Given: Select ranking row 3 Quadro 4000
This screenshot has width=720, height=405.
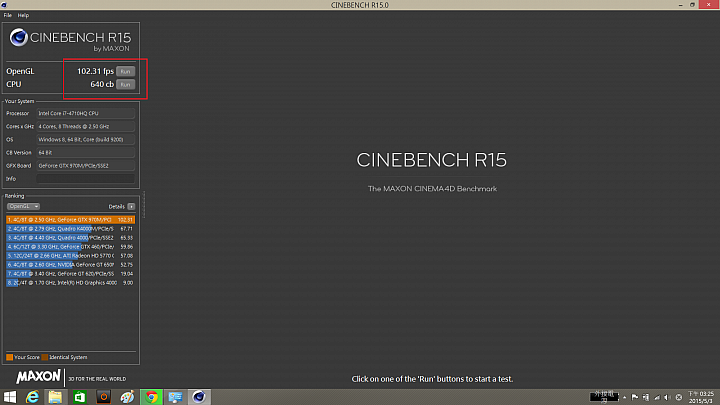Looking at the screenshot, I should click(70, 238).
